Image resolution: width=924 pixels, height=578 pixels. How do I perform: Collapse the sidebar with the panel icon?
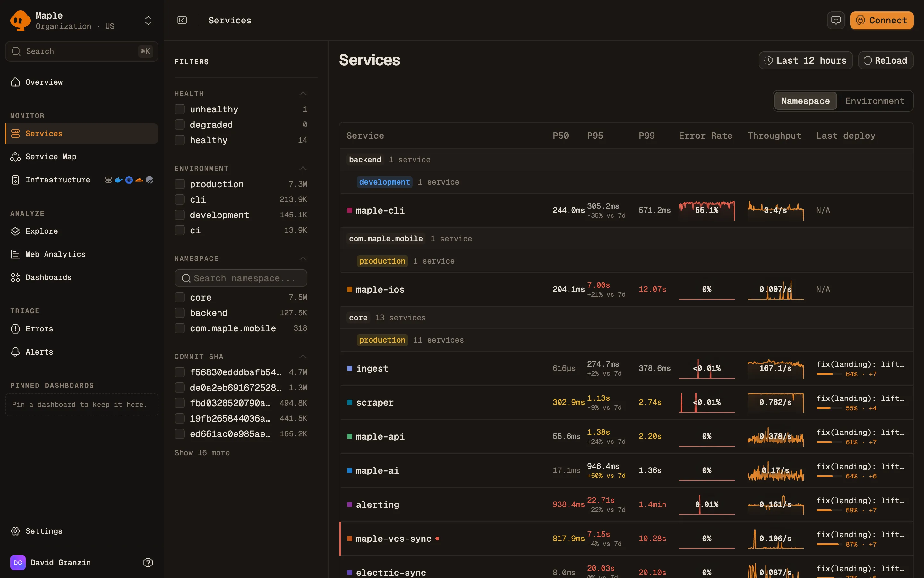183,20
